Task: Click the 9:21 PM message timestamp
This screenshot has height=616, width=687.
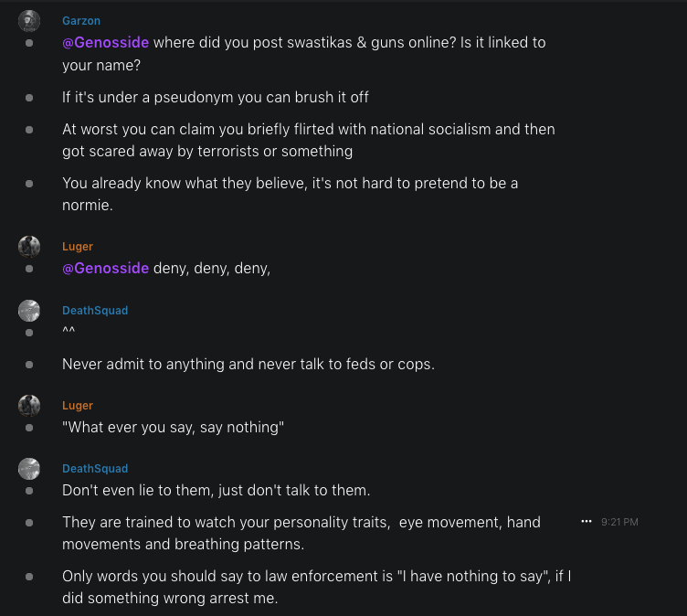Action: pyautogui.click(x=619, y=522)
